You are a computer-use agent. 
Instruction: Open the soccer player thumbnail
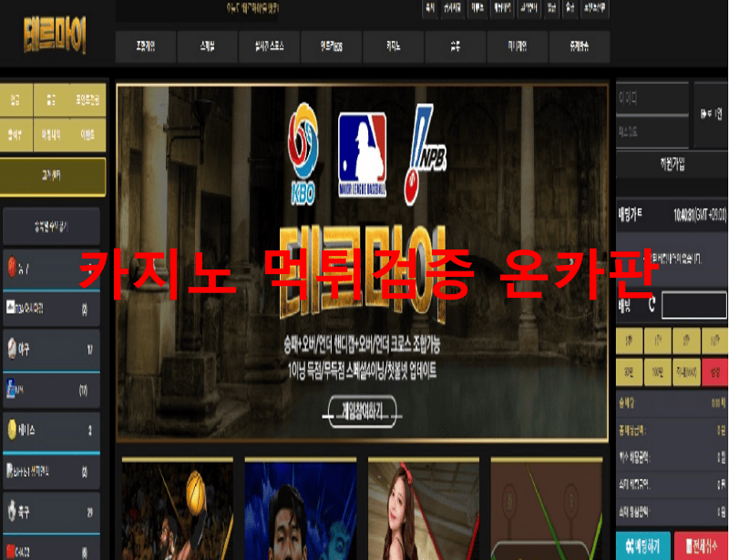coord(301,509)
